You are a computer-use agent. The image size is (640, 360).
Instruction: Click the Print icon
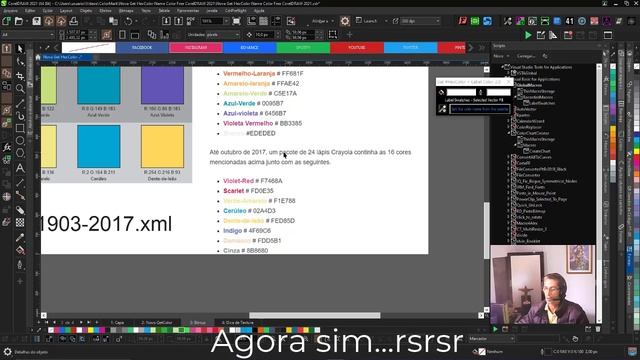tap(74, 21)
